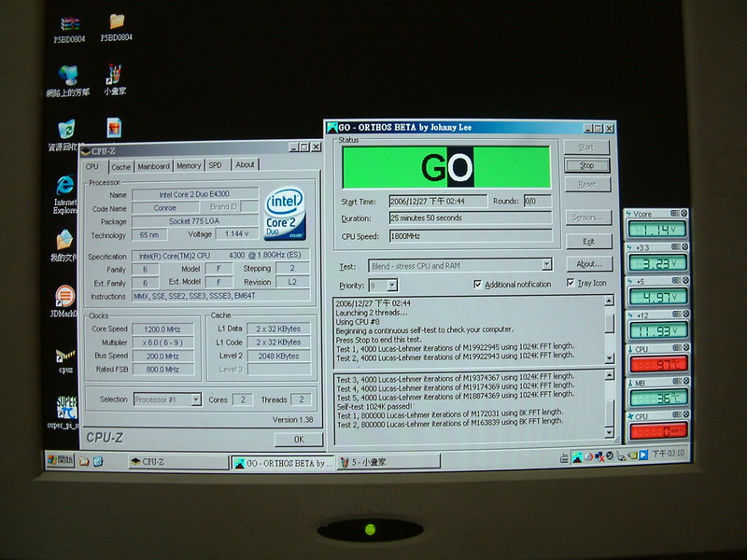Click the Exit button in ORTHOS
Viewport: 747px width, 560px height.
589,242
